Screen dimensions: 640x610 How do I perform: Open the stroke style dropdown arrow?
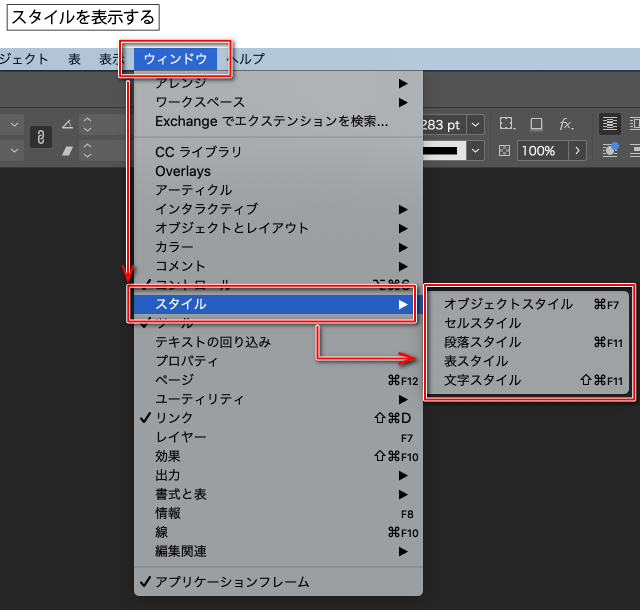click(476, 151)
